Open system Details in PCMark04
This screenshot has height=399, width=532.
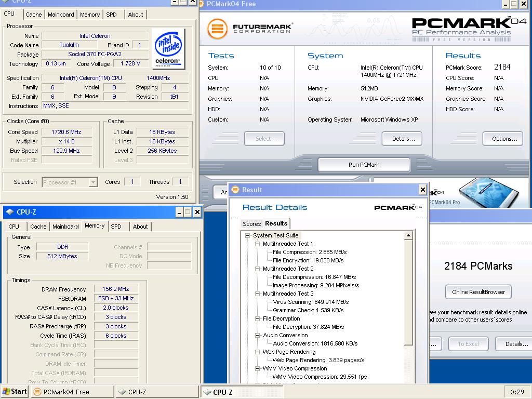click(x=403, y=139)
